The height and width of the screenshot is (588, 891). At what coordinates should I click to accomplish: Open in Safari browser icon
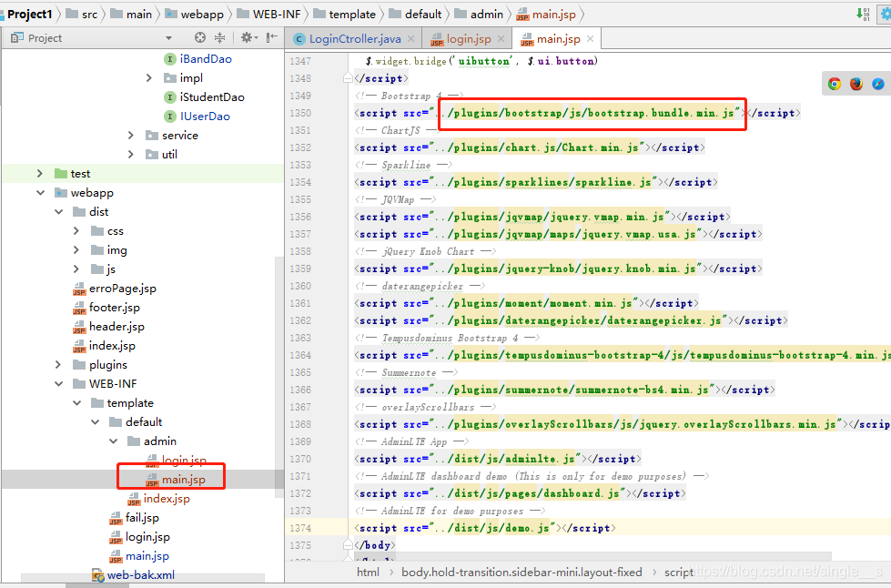[878, 84]
